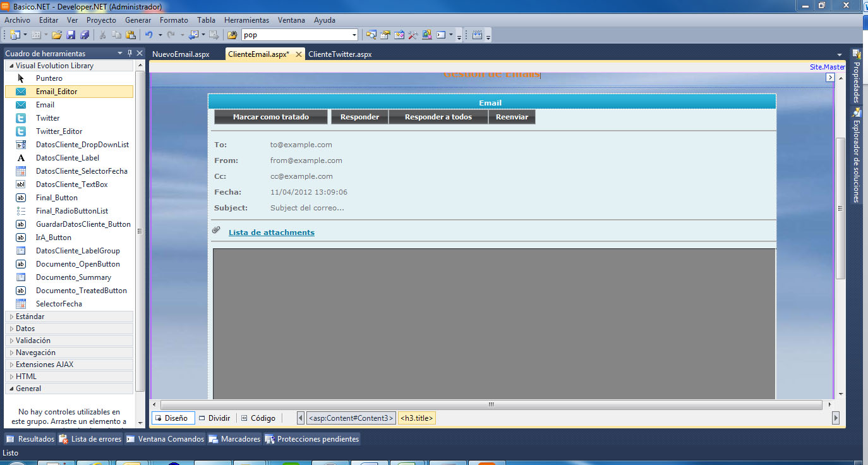Save the current file with the floppy icon
This screenshot has height=465, width=868.
71,35
